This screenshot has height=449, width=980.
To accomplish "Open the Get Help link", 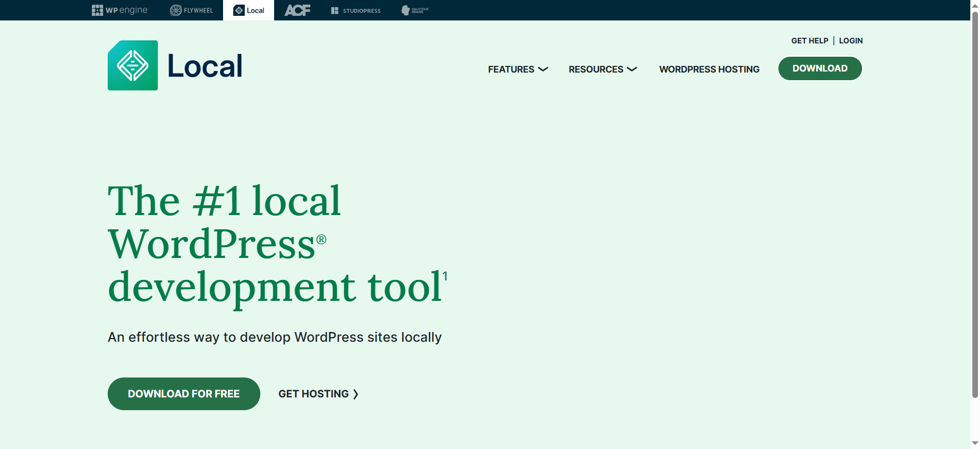I will [810, 41].
